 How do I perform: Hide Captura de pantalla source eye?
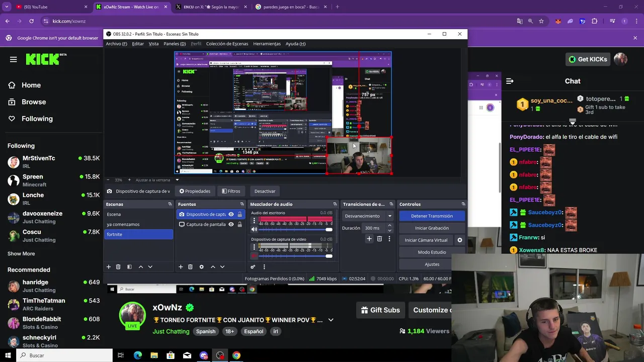(x=231, y=224)
